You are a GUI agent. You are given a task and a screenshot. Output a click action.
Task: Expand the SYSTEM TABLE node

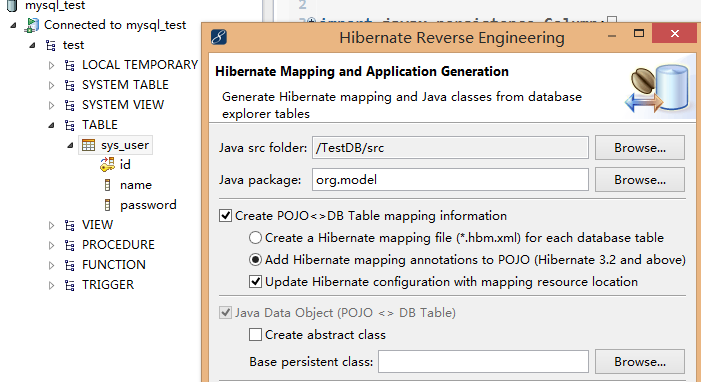[51, 85]
